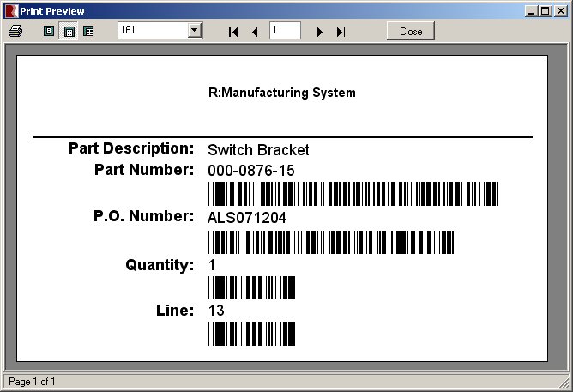This screenshot has width=573, height=392.
Task: Go to the previous page
Action: [255, 32]
